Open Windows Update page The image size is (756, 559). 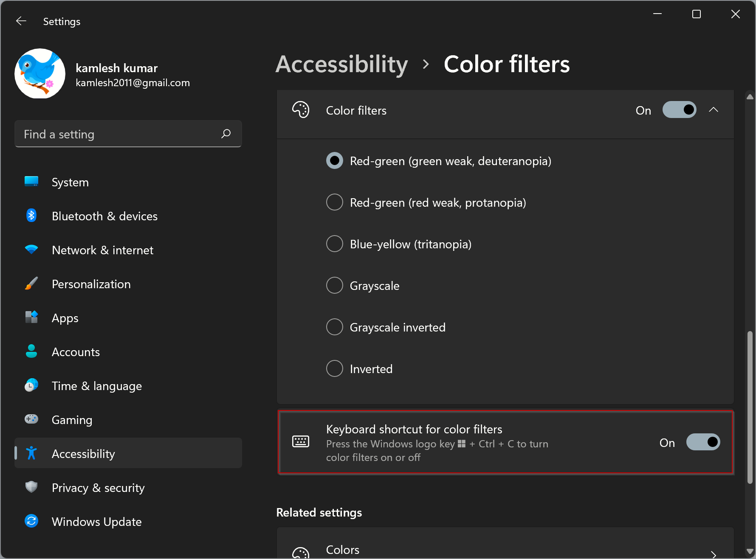point(128,522)
